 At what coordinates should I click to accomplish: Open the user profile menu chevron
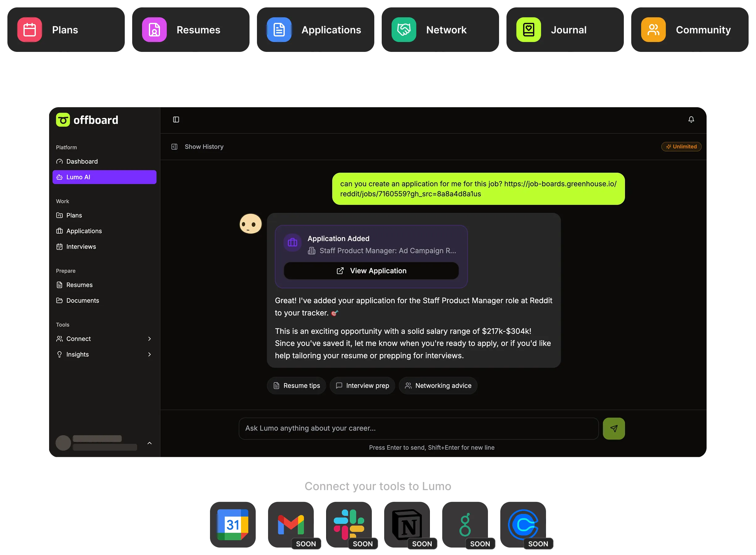coord(149,443)
